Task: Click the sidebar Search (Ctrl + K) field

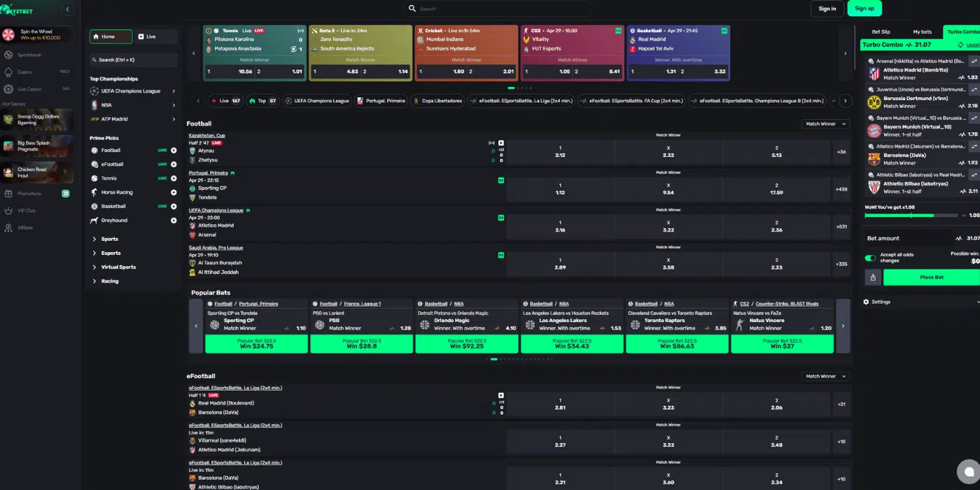Action: [133, 59]
